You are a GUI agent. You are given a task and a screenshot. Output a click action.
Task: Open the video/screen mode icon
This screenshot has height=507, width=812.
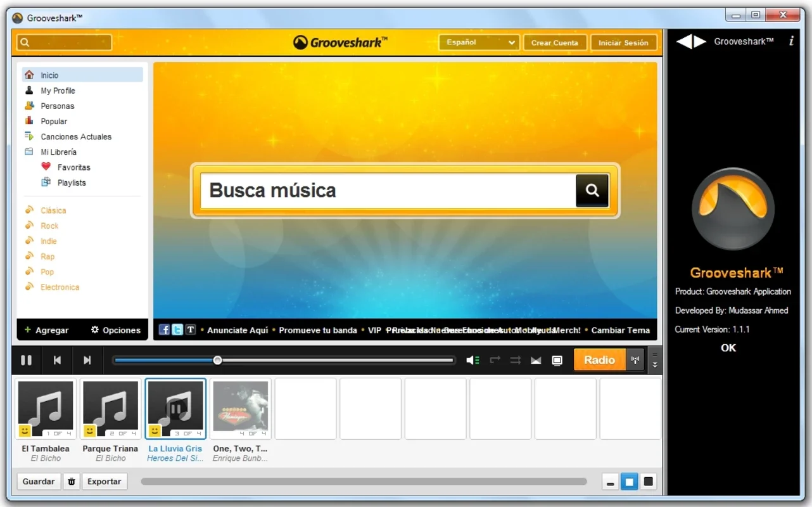(557, 360)
